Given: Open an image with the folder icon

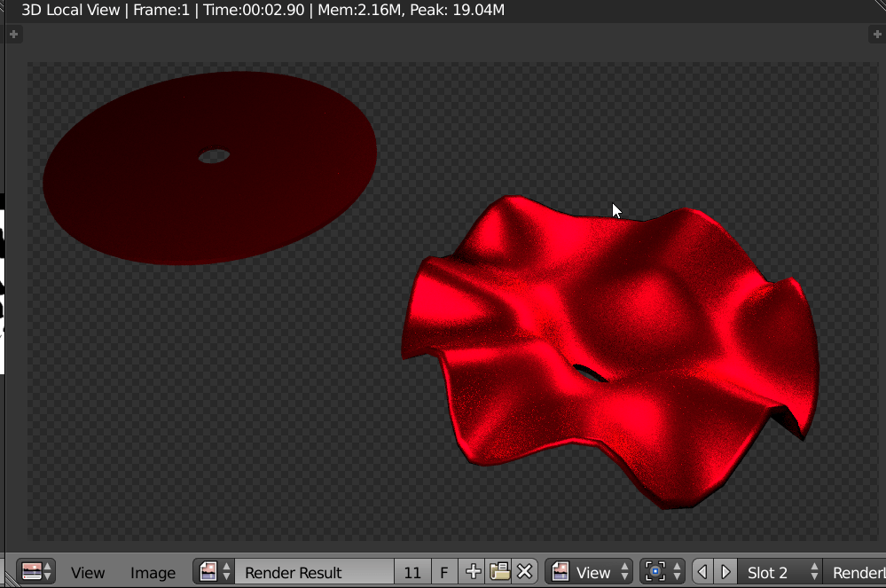Looking at the screenshot, I should [499, 572].
